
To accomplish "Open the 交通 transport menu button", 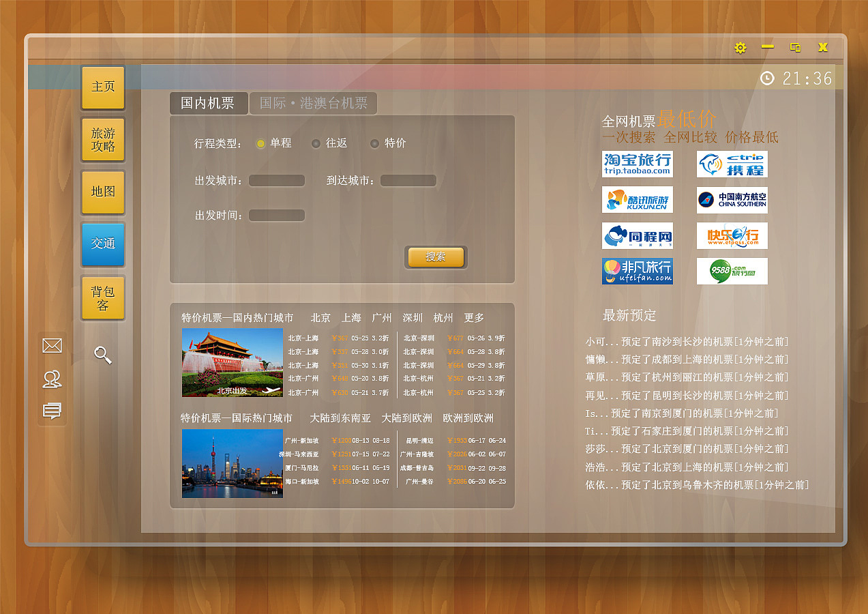I will (x=103, y=244).
